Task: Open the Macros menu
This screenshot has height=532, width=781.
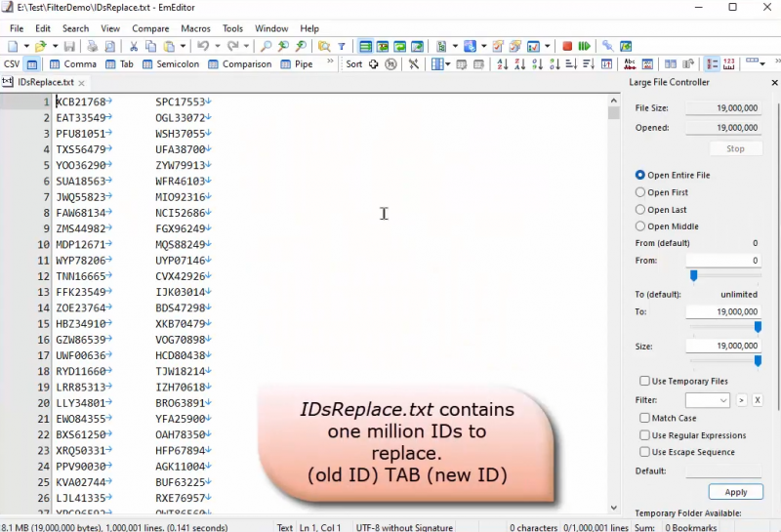Action: (195, 28)
